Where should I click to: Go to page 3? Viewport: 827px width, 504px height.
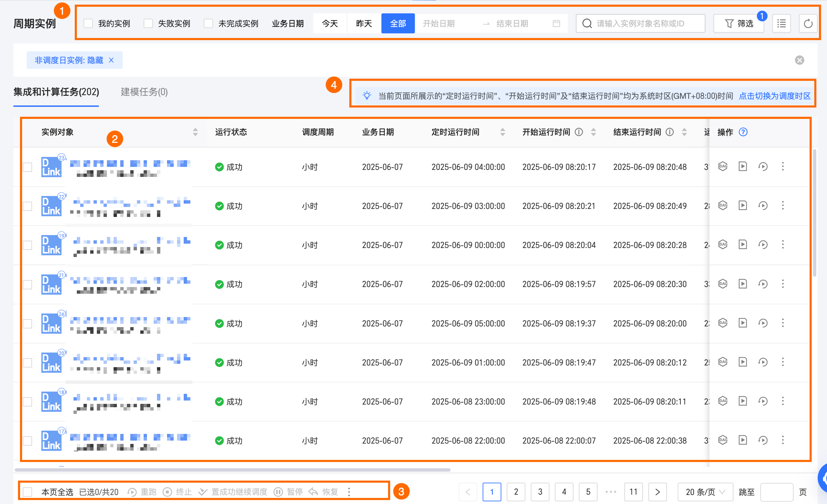[540, 492]
